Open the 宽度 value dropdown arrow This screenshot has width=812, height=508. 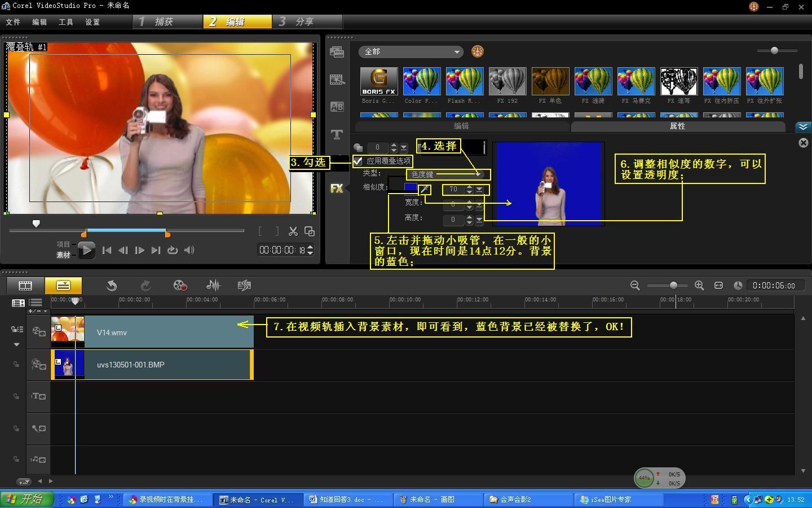[x=479, y=204]
